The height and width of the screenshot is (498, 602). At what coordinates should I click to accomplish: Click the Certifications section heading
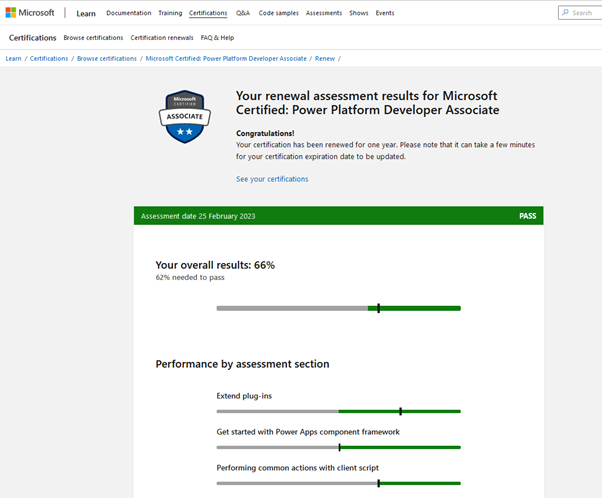[x=33, y=38]
